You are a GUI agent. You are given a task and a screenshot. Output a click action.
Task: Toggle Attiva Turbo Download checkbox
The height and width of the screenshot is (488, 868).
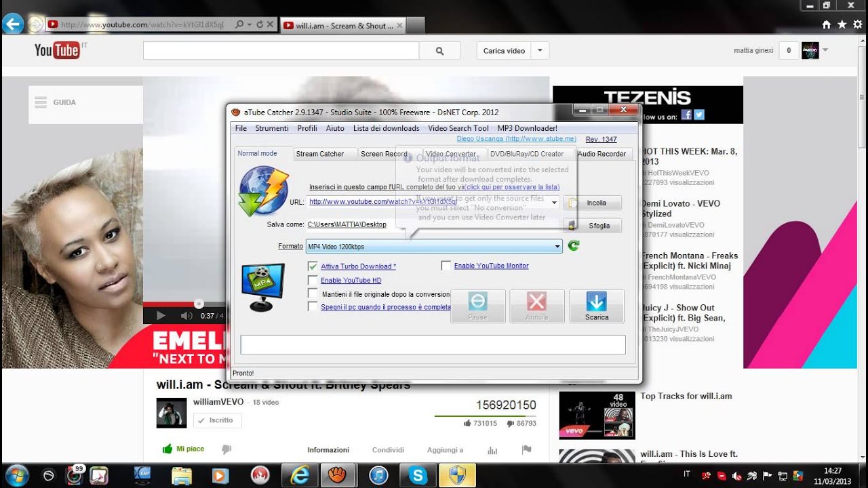313,266
